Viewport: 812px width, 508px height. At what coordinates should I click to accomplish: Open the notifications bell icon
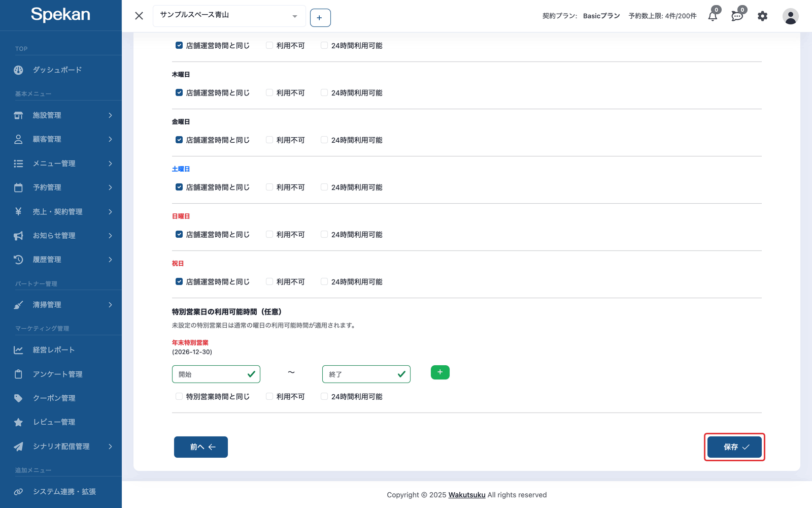(x=713, y=16)
